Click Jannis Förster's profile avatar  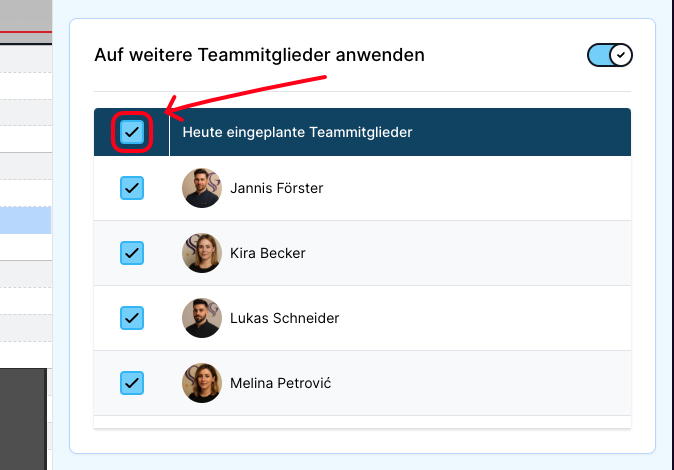point(202,188)
